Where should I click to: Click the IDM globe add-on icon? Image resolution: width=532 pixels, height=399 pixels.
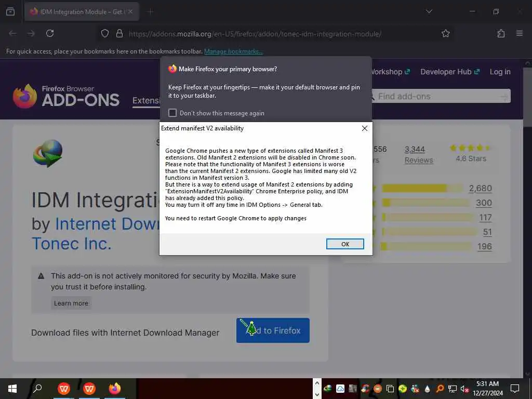click(48, 153)
